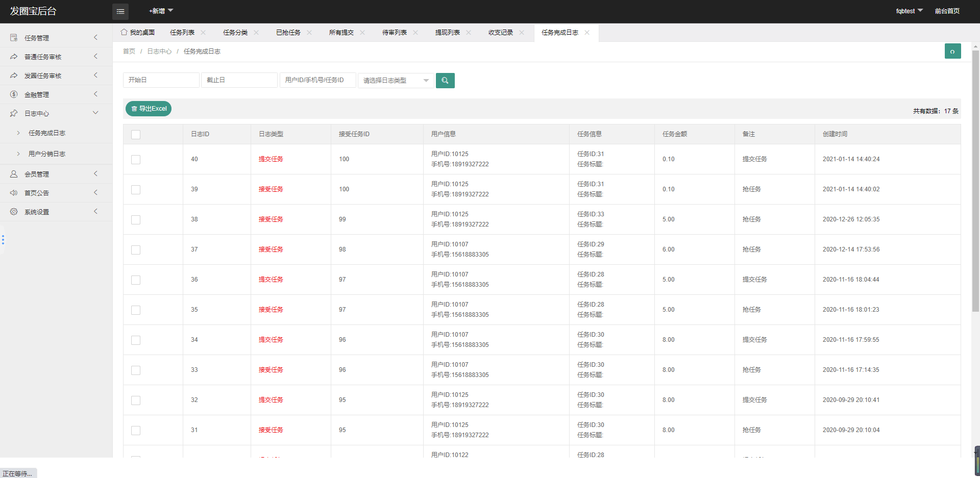980x478 pixels.
Task: Click the 开始日 date input
Action: [161, 80]
